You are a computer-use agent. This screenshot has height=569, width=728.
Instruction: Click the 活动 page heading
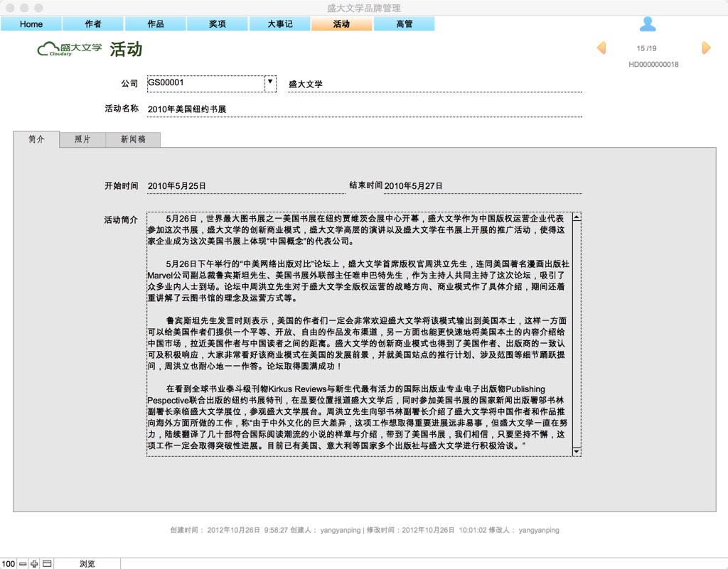[126, 49]
